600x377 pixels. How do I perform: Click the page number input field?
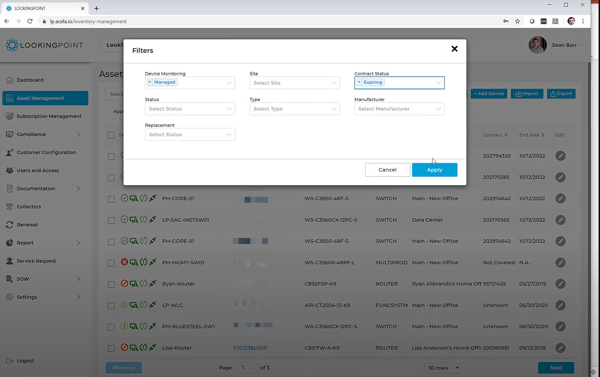[245, 368]
